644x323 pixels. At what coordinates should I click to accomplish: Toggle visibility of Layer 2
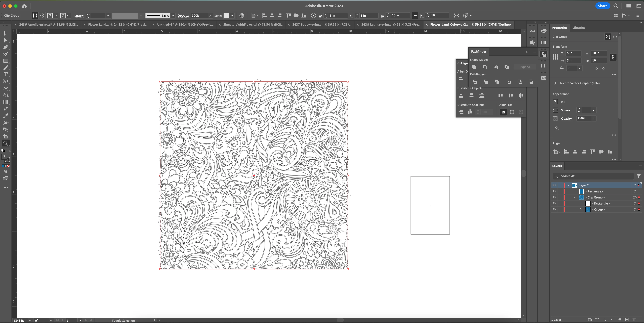pos(554,185)
